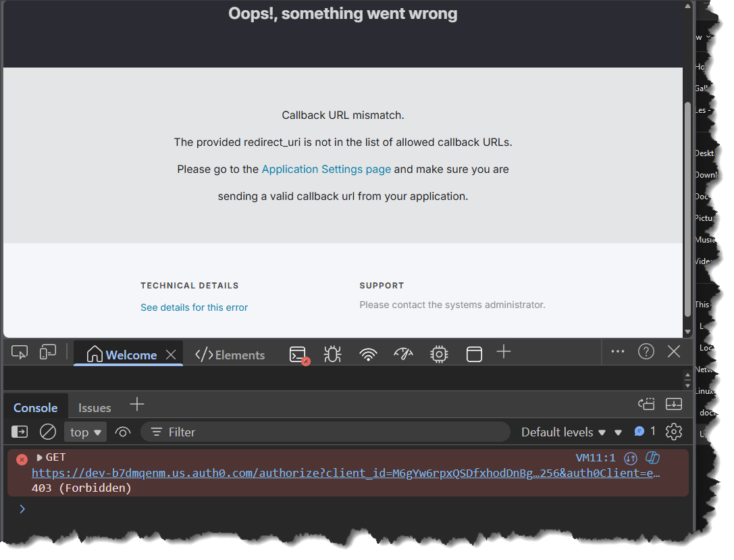Show the console sidebar
734x560 pixels.
(19, 431)
